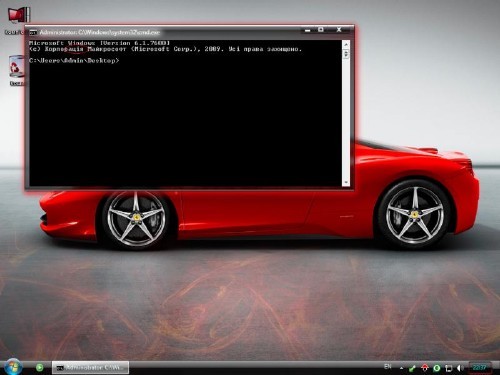Click the EN language indicator
500x375 pixels.
(387, 367)
